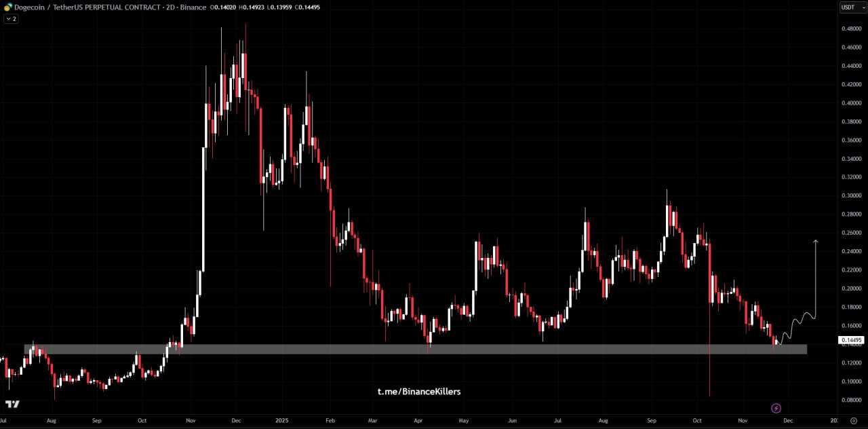Click the 0.30000 price axis label
This screenshot has height=429, width=868.
point(851,195)
